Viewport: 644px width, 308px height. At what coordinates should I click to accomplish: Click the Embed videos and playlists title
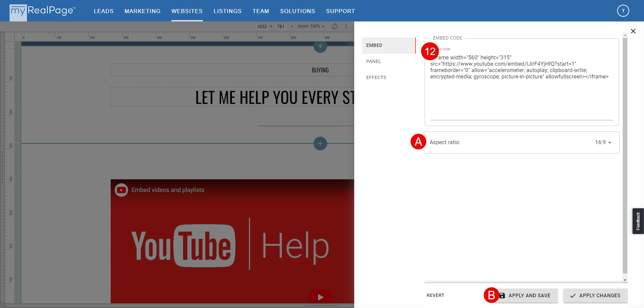[168, 190]
